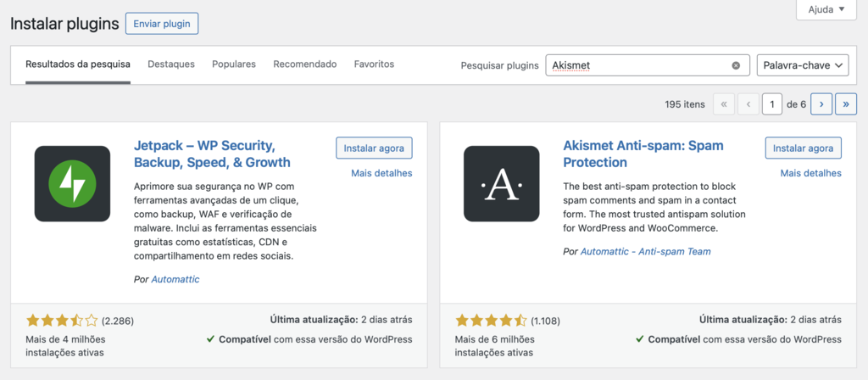This screenshot has height=380, width=868.
Task: Open the Palavra-chave search type dropdown
Action: pyautogui.click(x=803, y=65)
